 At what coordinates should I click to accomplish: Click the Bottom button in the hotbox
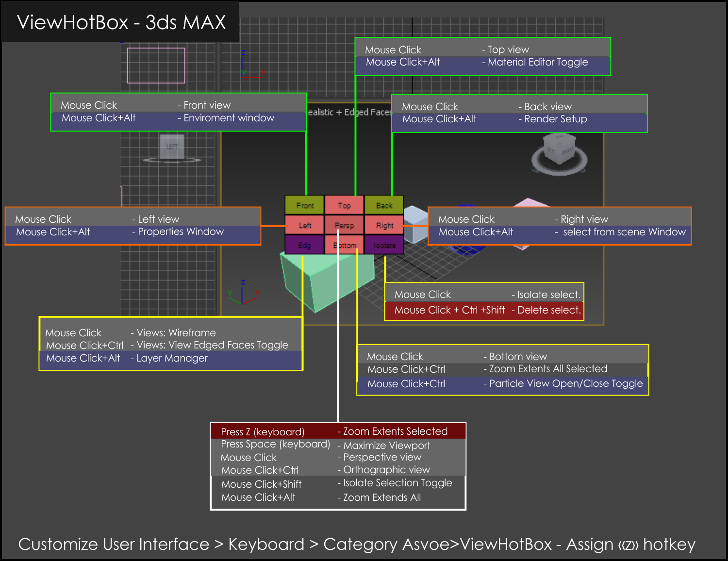pyautogui.click(x=344, y=245)
